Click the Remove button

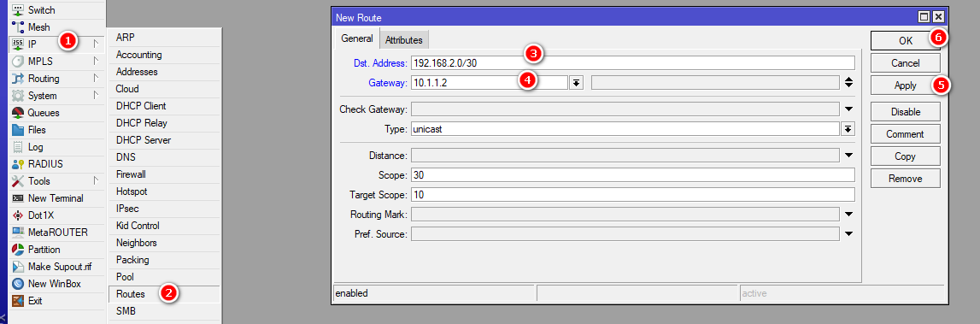click(905, 179)
